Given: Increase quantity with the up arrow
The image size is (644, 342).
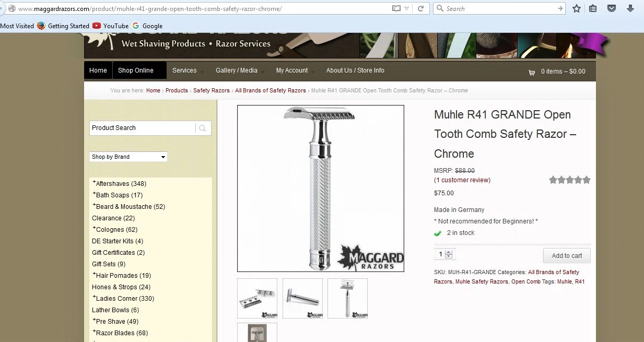Looking at the screenshot, I should pyautogui.click(x=449, y=252).
